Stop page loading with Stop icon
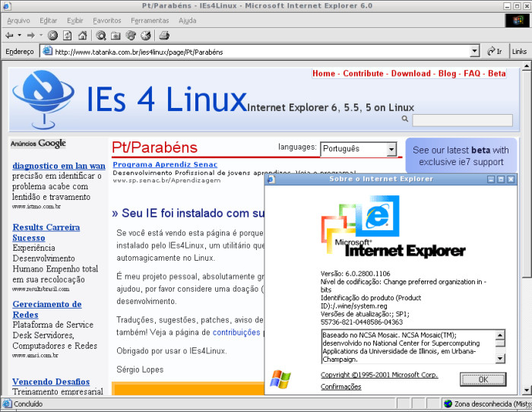This screenshot has height=412, width=532. (x=52, y=35)
